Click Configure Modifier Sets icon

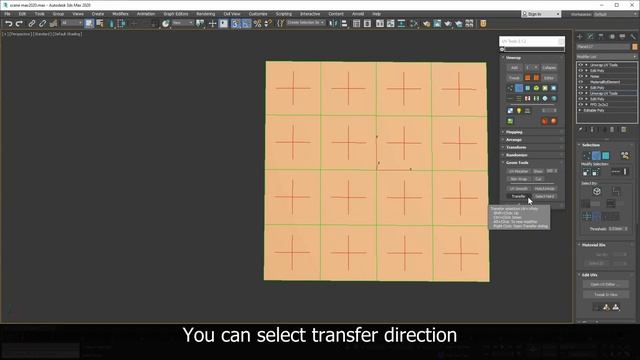point(623,130)
